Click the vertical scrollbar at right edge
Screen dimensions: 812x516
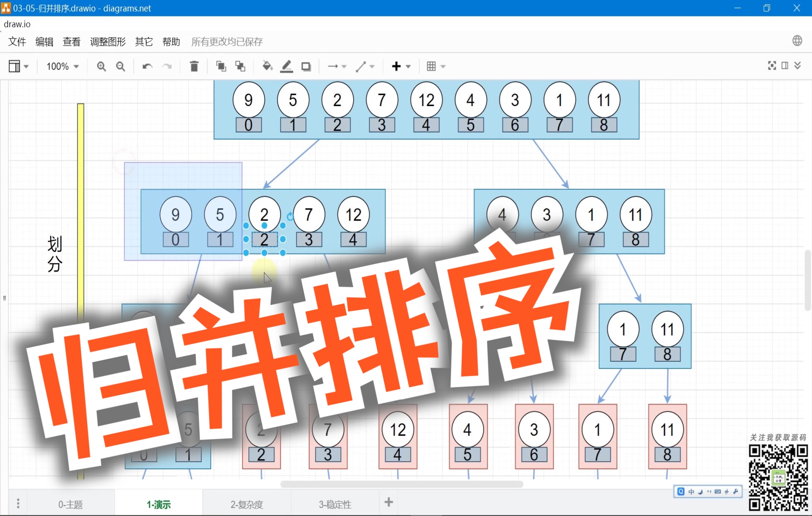click(807, 280)
